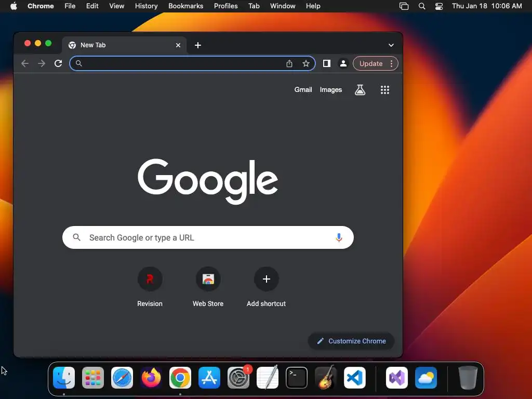Open the History menu

146,6
